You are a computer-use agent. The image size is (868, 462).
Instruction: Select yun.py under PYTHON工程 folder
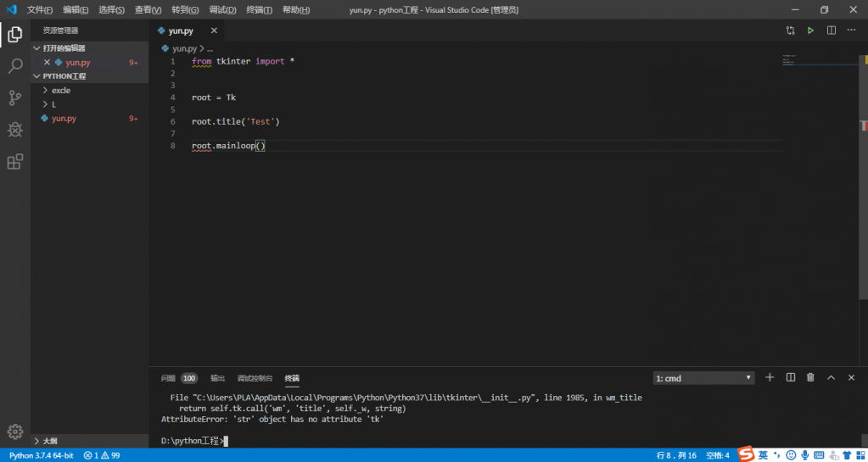point(89,119)
